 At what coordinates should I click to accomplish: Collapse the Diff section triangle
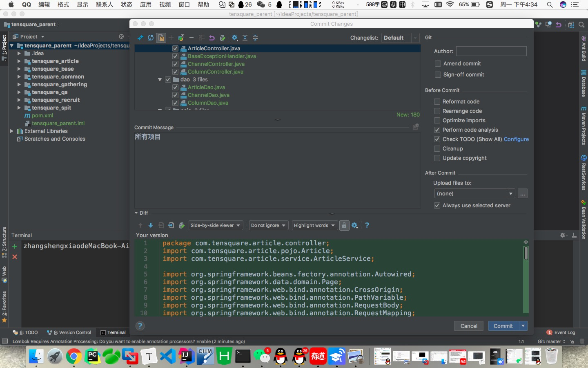[x=136, y=213]
